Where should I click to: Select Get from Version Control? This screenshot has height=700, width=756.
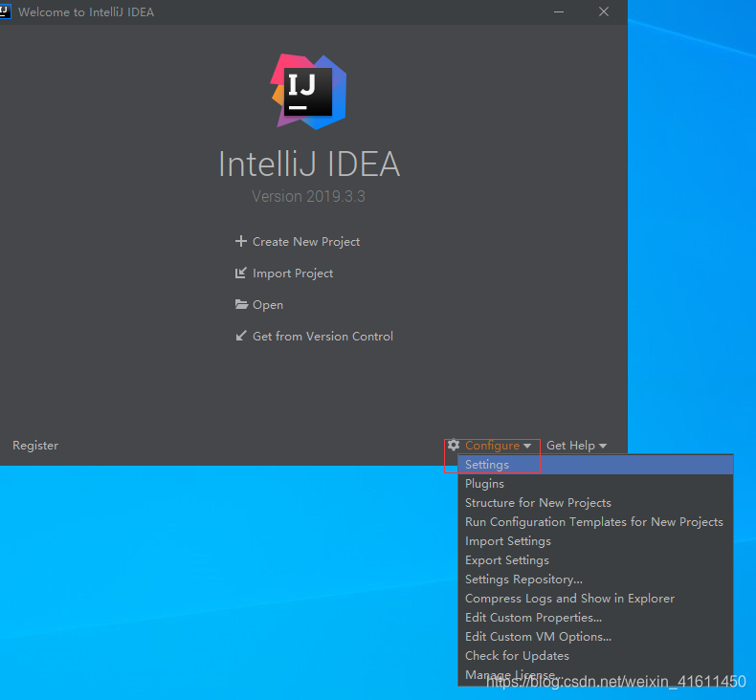322,337
